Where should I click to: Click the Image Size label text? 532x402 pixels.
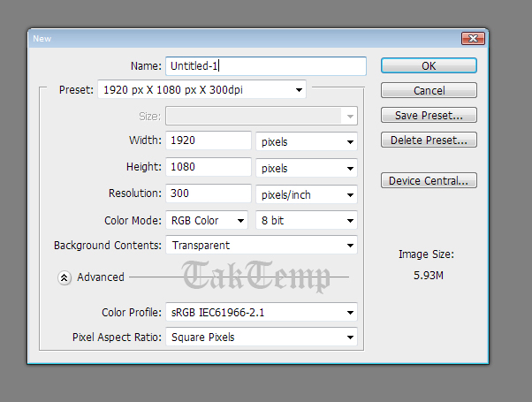coord(426,254)
